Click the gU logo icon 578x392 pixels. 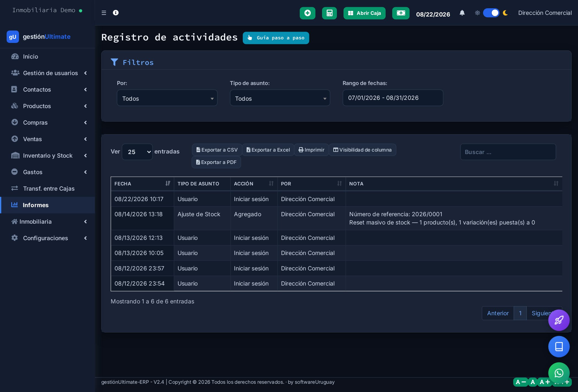click(x=13, y=37)
